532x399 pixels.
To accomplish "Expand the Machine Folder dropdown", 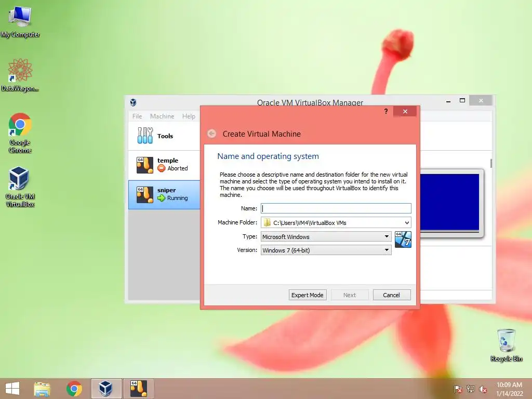I will click(x=407, y=222).
